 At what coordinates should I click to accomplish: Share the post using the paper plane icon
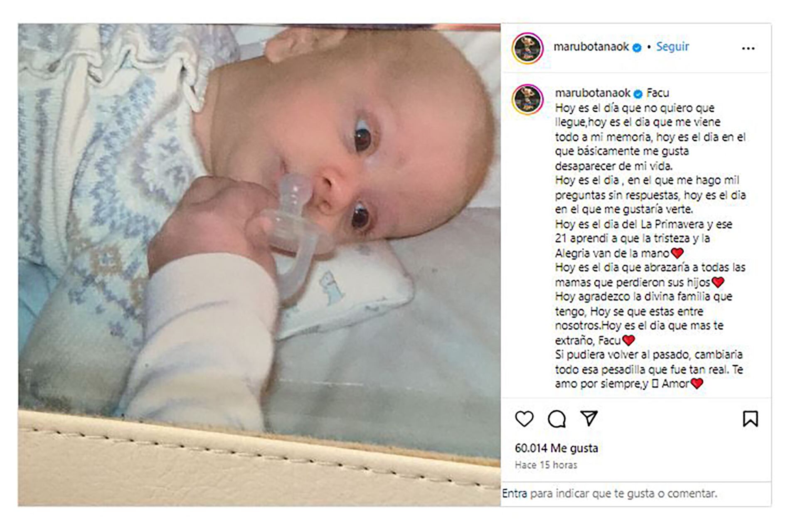click(x=589, y=418)
